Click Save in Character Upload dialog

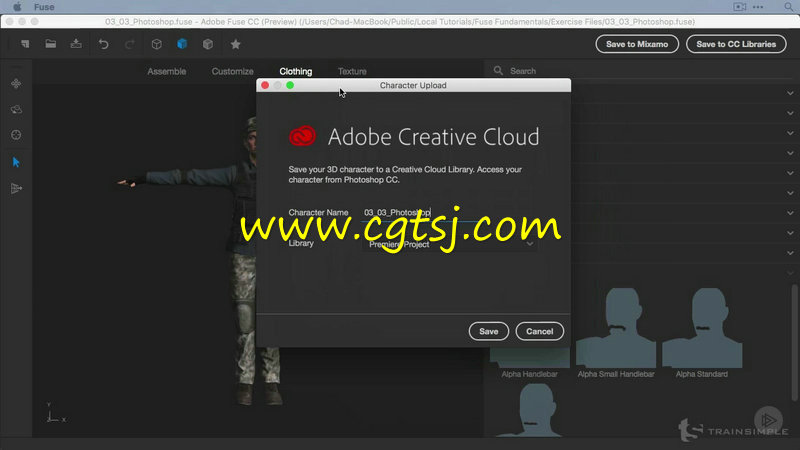click(x=489, y=331)
